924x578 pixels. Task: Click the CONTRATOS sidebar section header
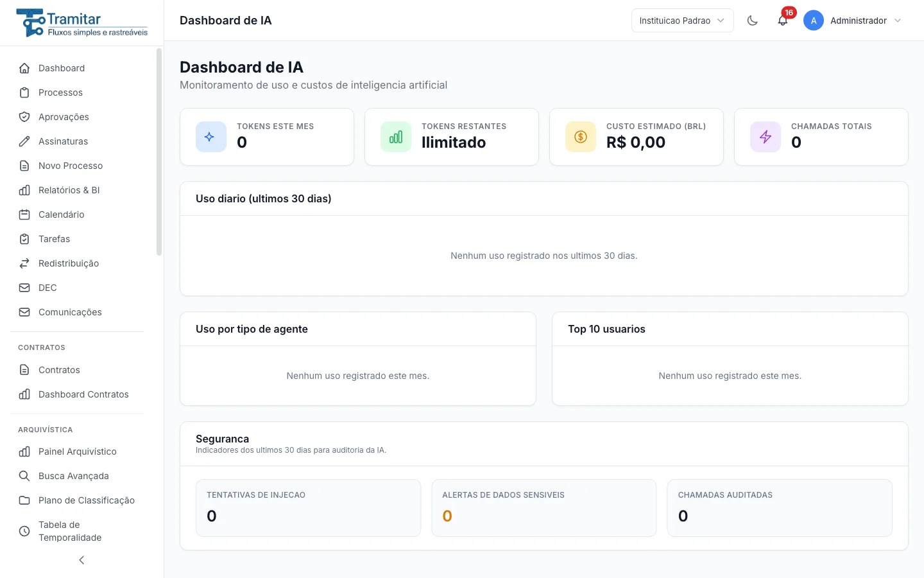[x=42, y=347]
